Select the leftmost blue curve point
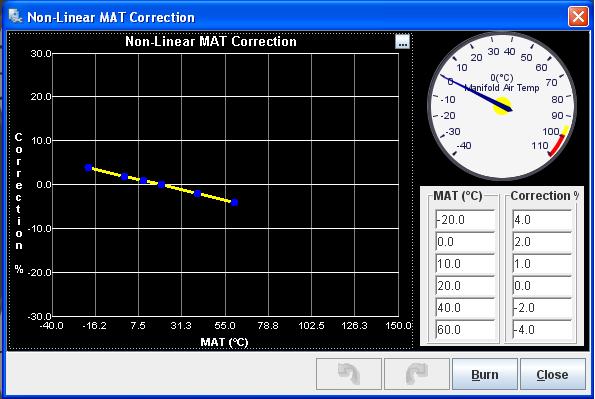Screen dimensions: 595x399 point(88,167)
